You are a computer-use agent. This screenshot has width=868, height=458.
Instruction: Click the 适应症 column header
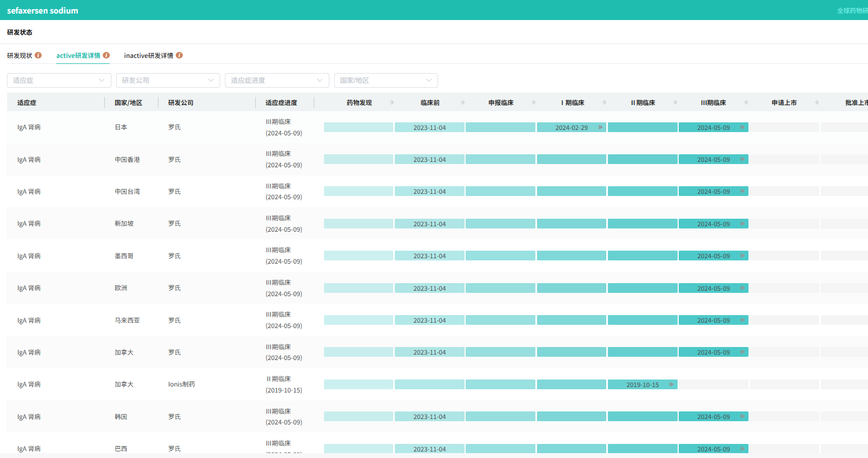[x=26, y=102]
